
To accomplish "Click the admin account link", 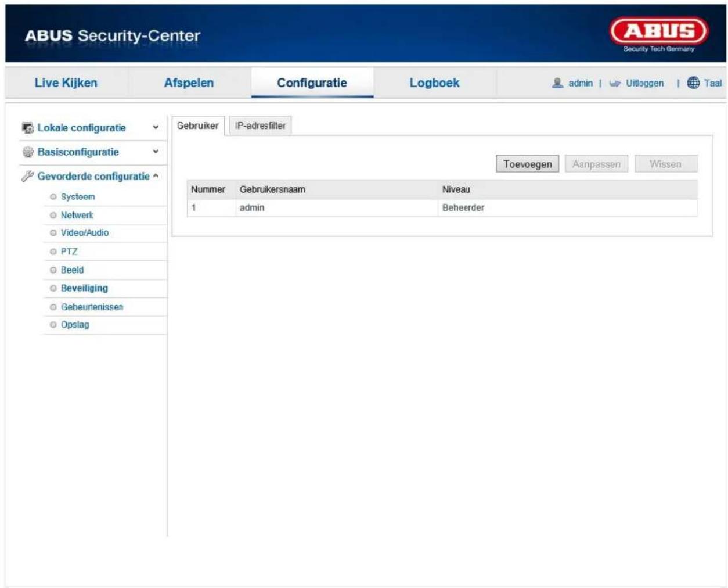I will (x=581, y=83).
